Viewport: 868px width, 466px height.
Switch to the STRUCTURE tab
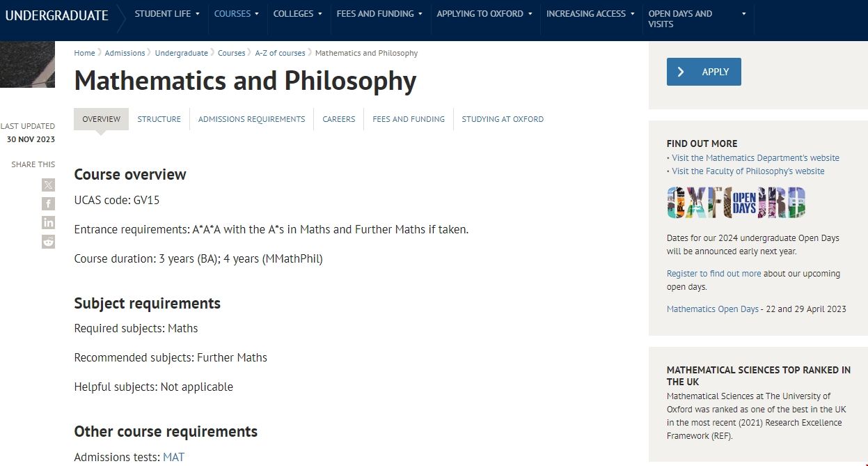pyautogui.click(x=159, y=119)
